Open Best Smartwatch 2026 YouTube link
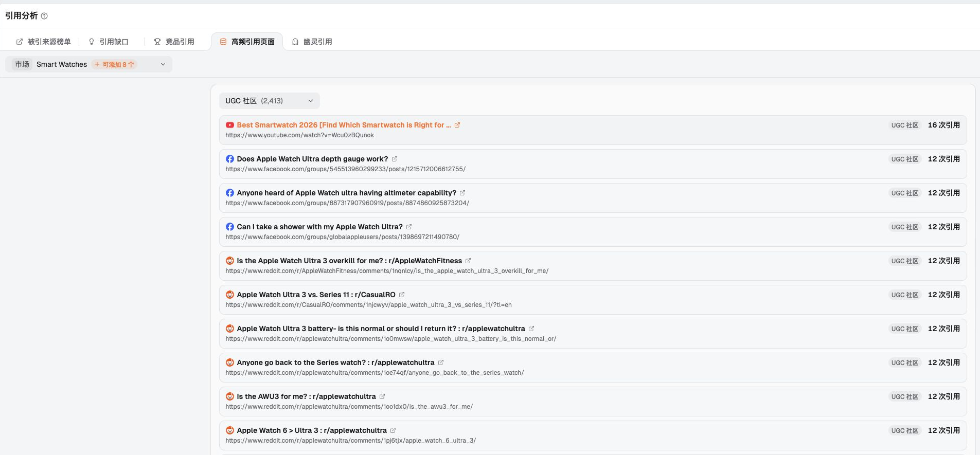This screenshot has height=455, width=980. pyautogui.click(x=344, y=125)
